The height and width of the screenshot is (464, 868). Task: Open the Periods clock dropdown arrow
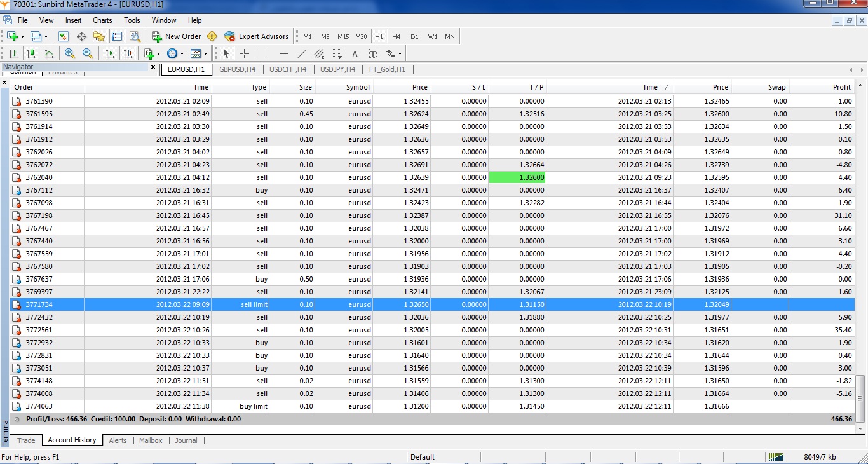tap(182, 53)
